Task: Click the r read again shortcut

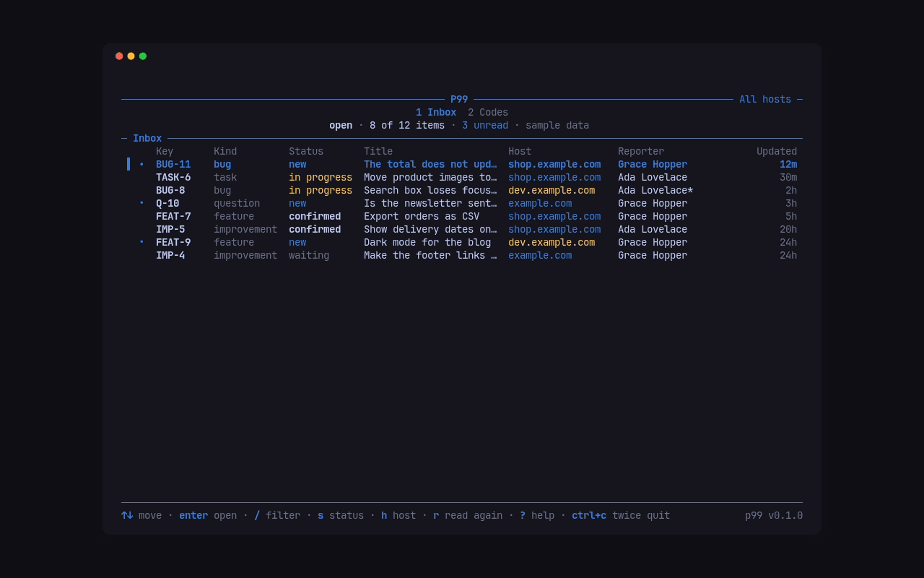Action: 468,515
